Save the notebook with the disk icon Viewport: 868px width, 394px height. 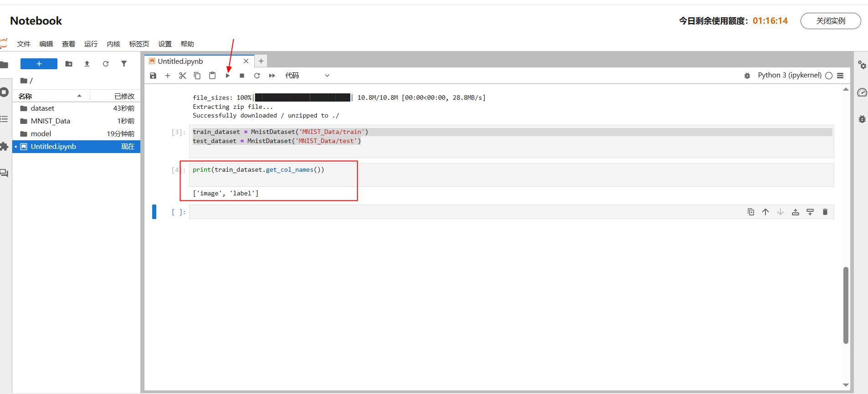[153, 76]
